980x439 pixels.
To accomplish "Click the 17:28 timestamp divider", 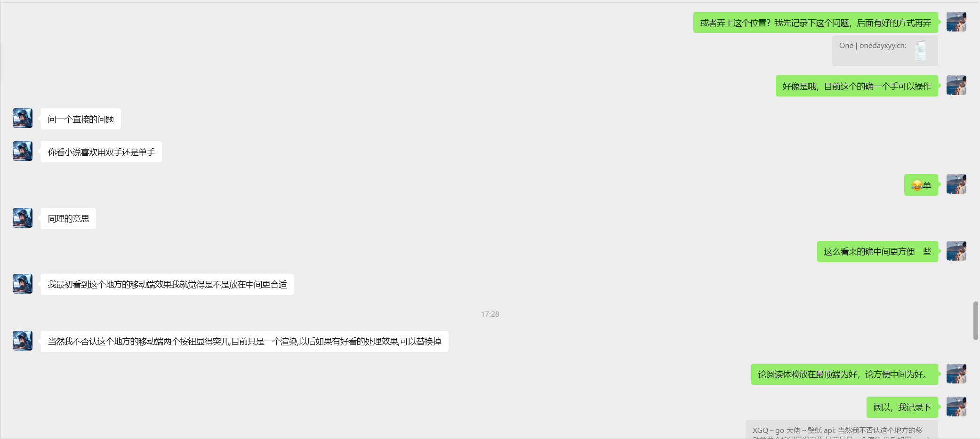I will [x=490, y=314].
